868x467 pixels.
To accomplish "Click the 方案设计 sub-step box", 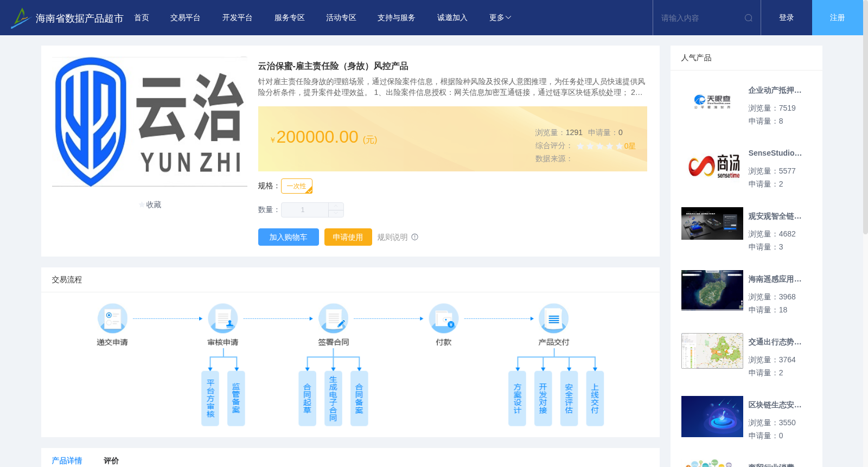I will [x=518, y=399].
